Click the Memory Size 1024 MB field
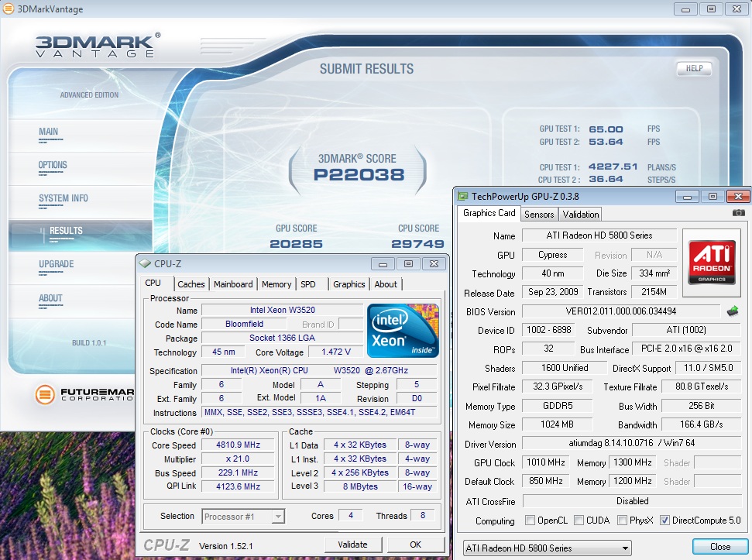The image size is (752, 560). [x=558, y=424]
